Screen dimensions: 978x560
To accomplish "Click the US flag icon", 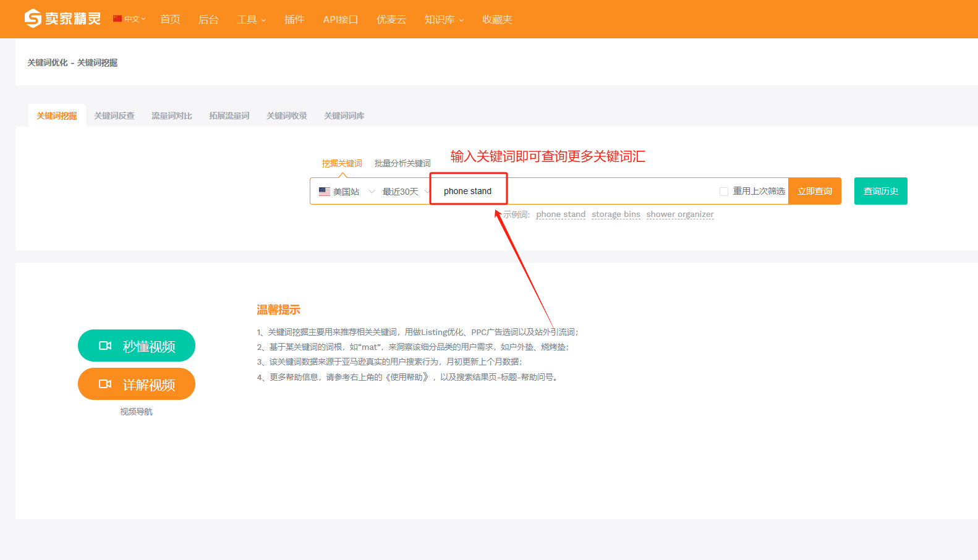I will (325, 192).
